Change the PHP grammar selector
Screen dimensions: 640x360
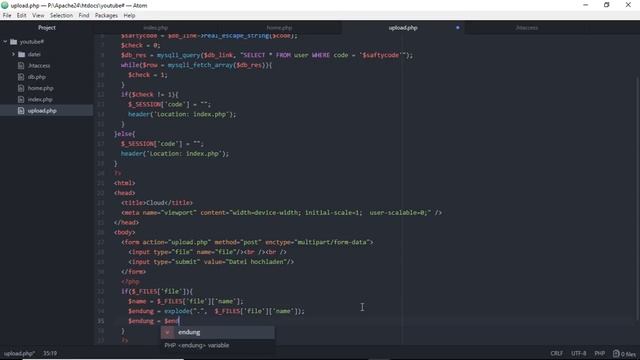pos(599,353)
